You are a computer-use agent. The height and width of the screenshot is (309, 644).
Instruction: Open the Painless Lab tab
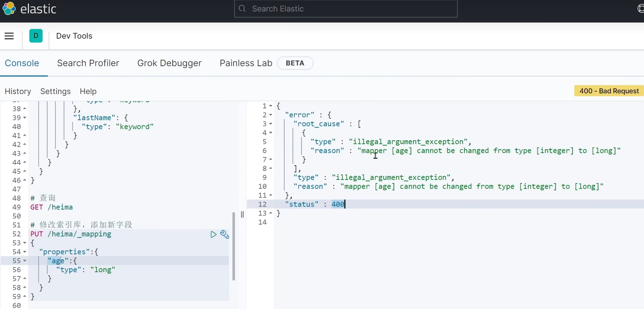click(x=246, y=63)
